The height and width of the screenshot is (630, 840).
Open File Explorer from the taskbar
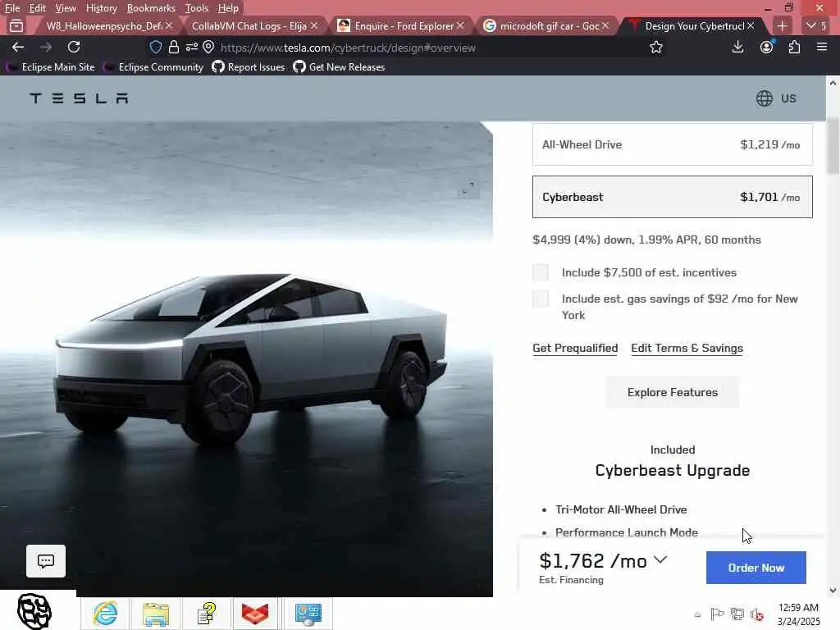[155, 614]
